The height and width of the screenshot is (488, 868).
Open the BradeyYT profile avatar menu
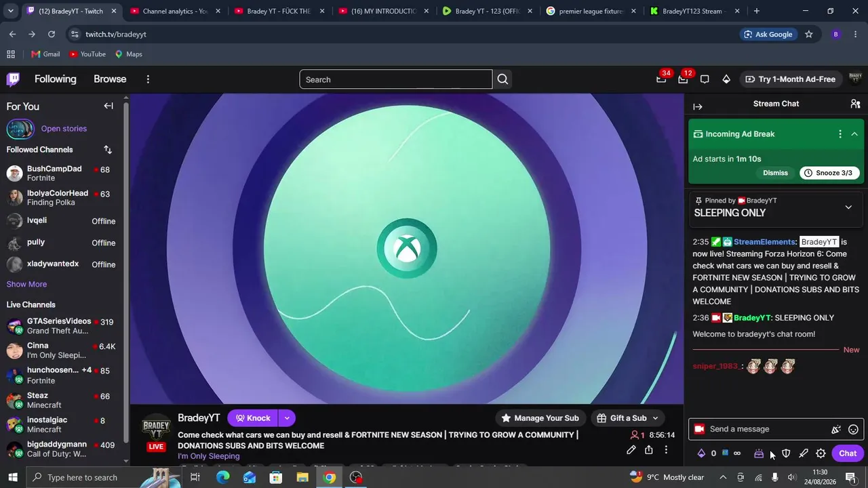855,79
